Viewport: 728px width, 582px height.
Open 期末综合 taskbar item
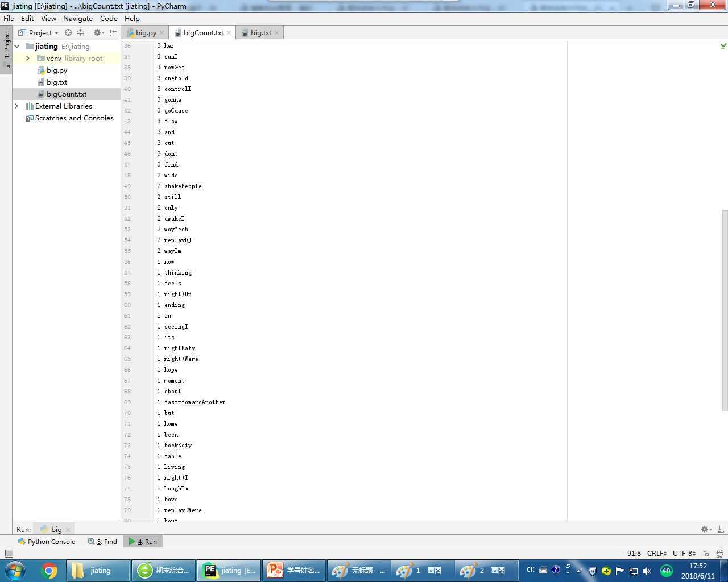[x=163, y=571]
